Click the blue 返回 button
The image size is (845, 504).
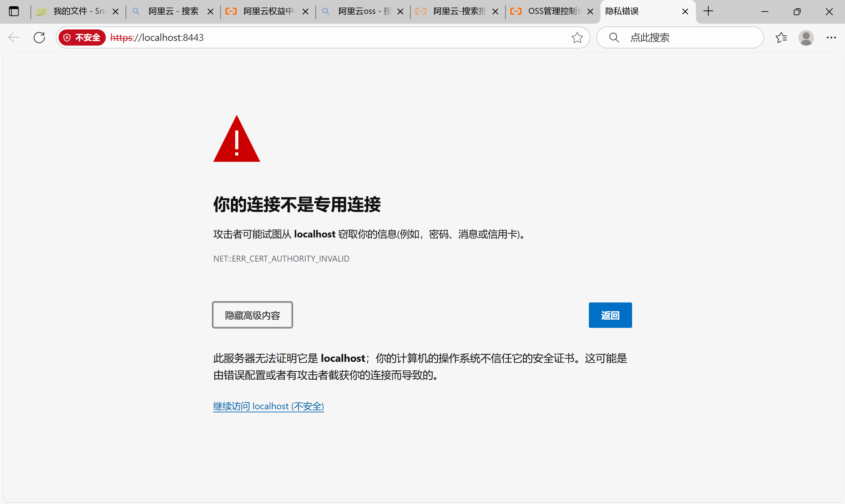(610, 315)
